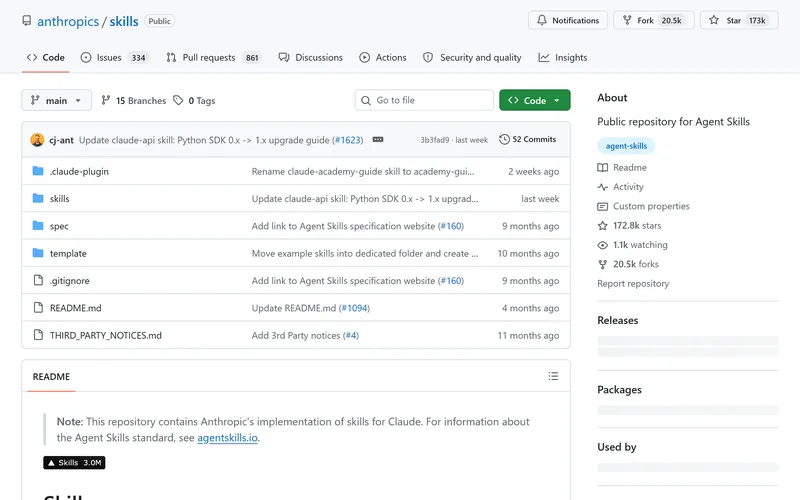Click the star icon in the Star button
The height and width of the screenshot is (500, 800).
(x=714, y=20)
